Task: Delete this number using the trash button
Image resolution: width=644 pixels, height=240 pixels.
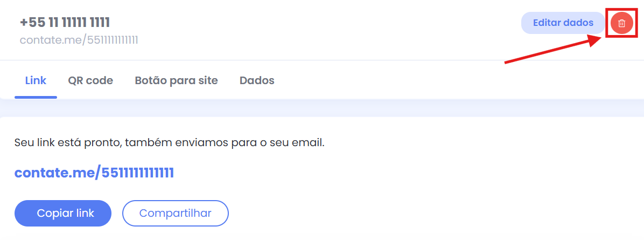Action: (621, 23)
